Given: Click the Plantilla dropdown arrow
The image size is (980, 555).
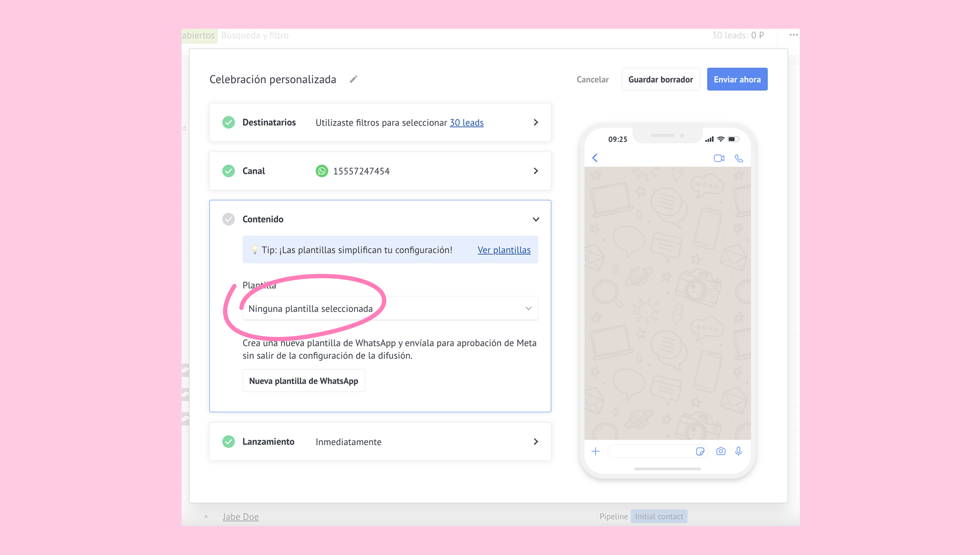Looking at the screenshot, I should point(528,308).
